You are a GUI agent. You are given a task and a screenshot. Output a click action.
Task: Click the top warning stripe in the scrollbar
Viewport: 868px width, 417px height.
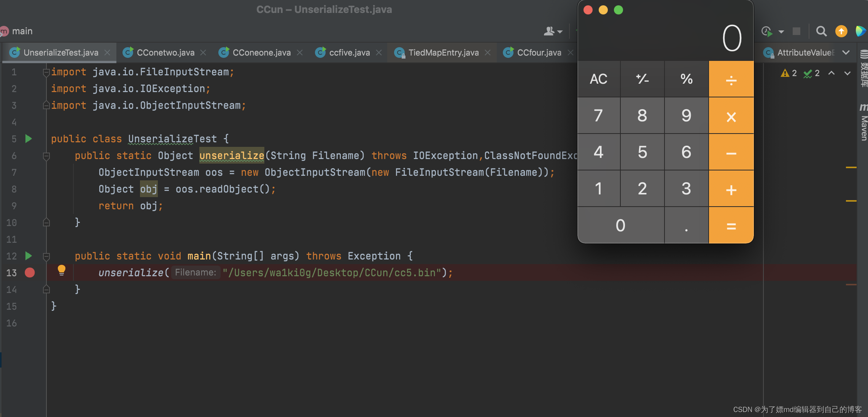(x=851, y=167)
